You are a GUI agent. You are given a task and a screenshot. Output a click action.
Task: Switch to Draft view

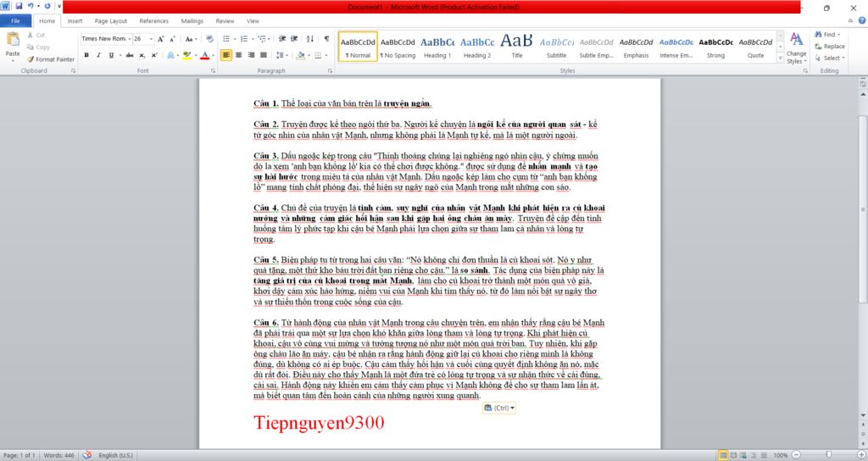[x=764, y=455]
